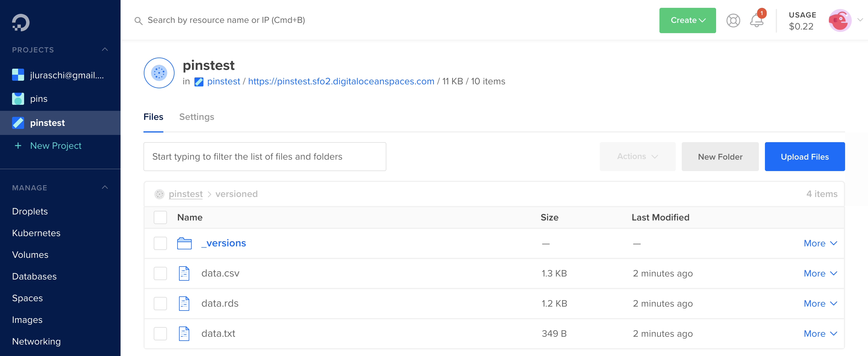868x356 pixels.
Task: Toggle checkbox for data.txt row
Action: point(160,333)
